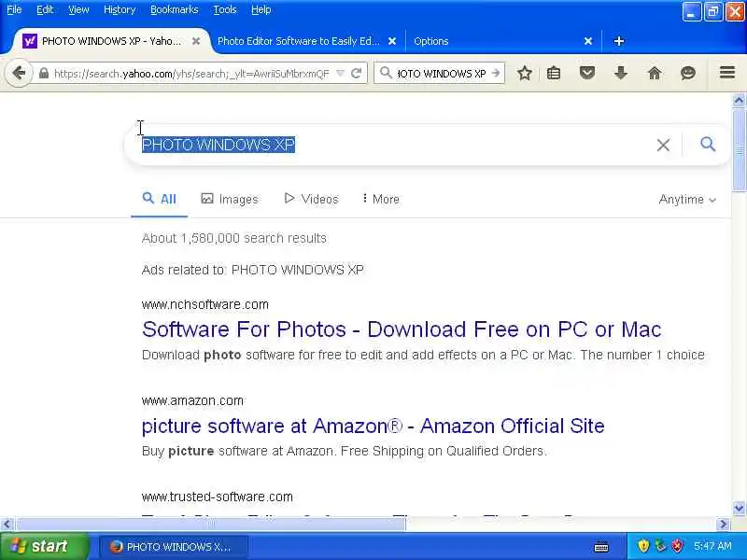Open the Edit menu

tap(45, 9)
